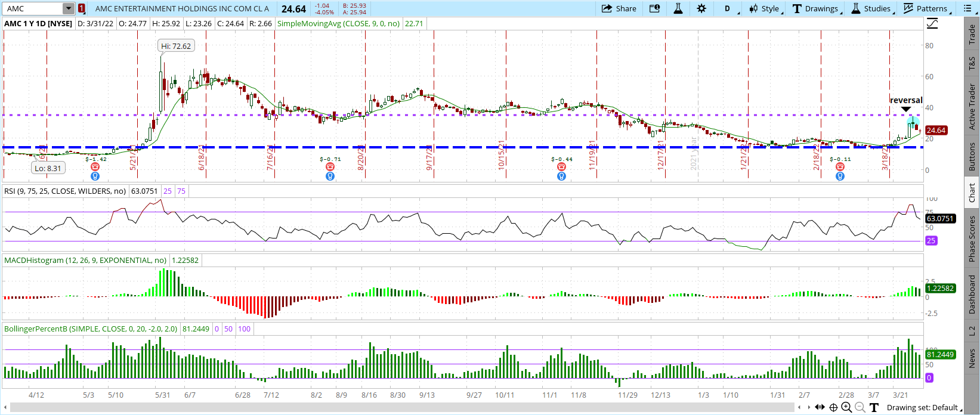Click the red earnings phone icon near 7/16
Screen dimensions: 980x415
330,167
